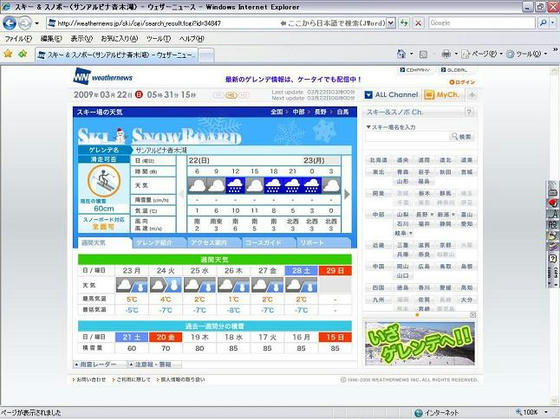Click the ski resort name search field

tap(407, 136)
